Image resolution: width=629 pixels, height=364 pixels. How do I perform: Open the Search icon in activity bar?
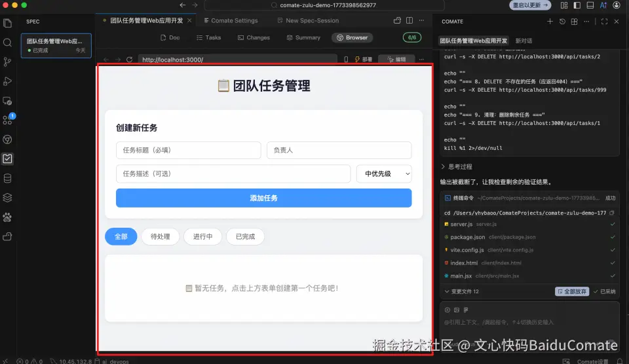pos(7,43)
